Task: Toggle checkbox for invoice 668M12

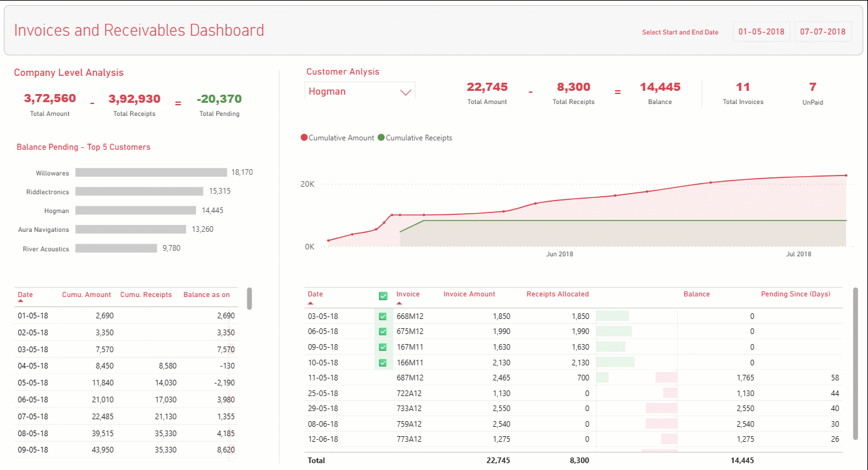Action: [x=383, y=316]
